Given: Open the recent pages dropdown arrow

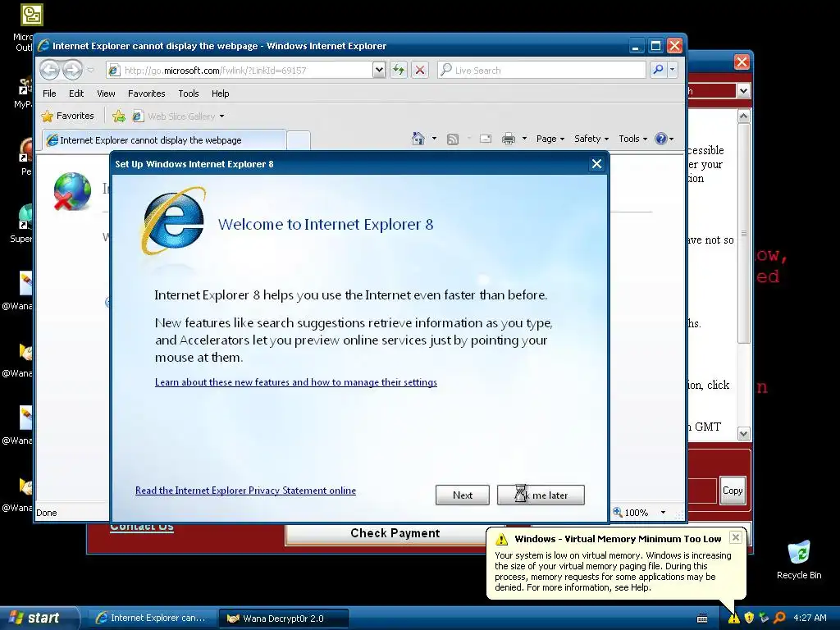Looking at the screenshot, I should pos(90,70).
